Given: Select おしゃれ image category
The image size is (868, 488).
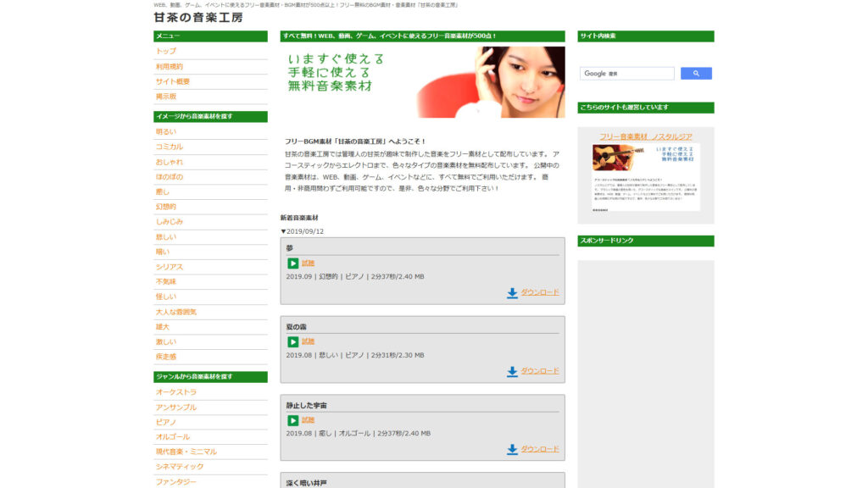Looking at the screenshot, I should point(169,162).
